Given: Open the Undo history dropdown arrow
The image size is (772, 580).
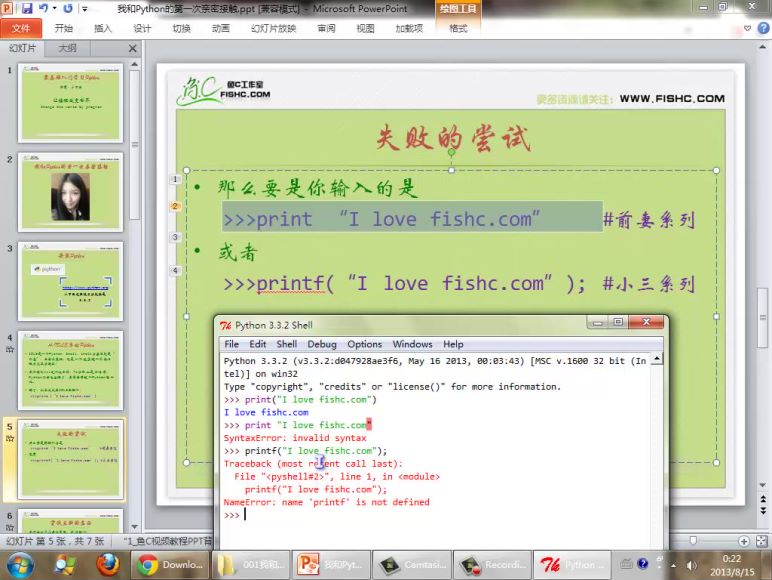Looking at the screenshot, I should point(54,8).
